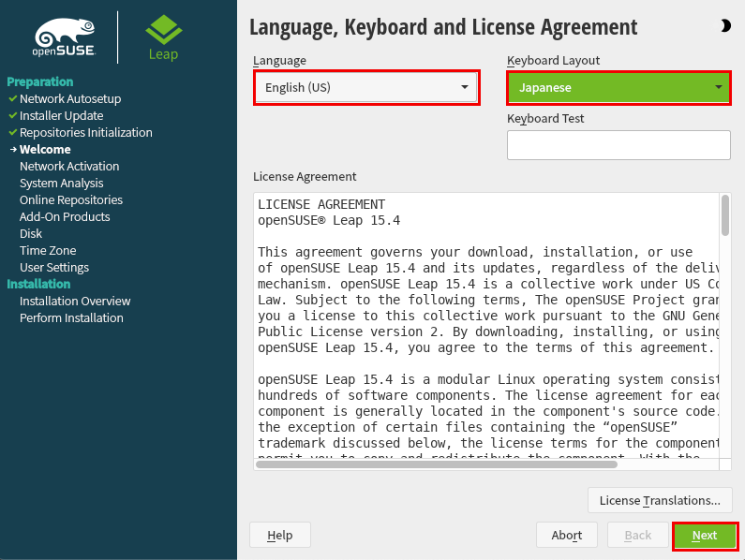Select the Network Autosetup step
This screenshot has height=560, width=745.
[x=70, y=98]
